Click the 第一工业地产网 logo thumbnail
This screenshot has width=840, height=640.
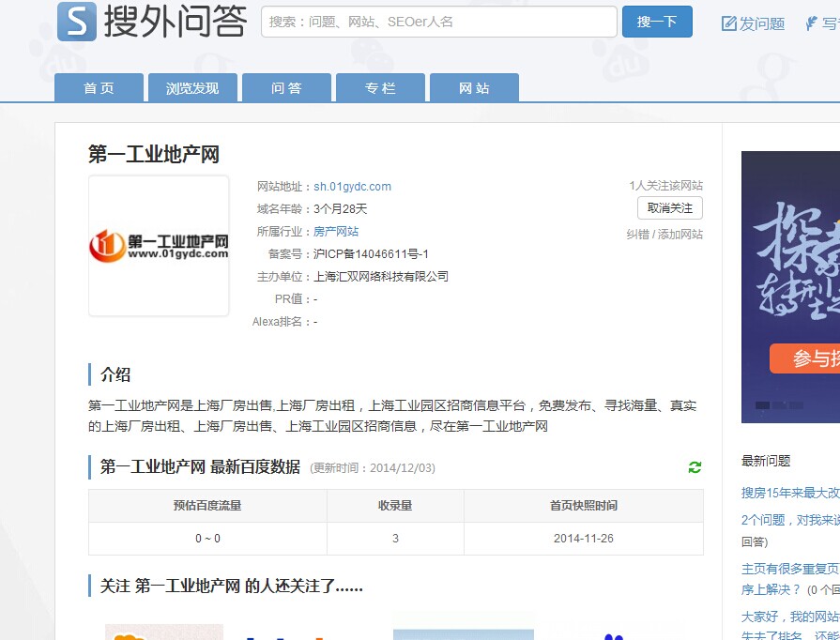tap(159, 246)
